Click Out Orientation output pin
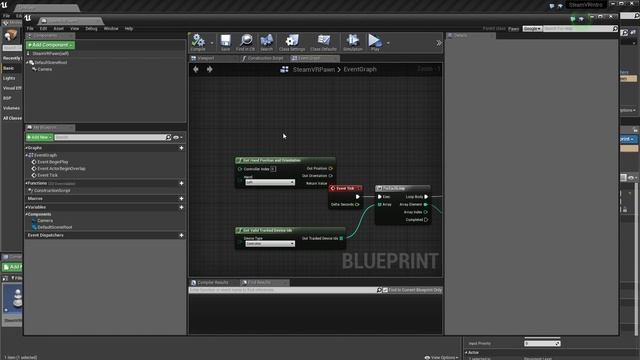Screen dimensions: 640x360 [331, 176]
